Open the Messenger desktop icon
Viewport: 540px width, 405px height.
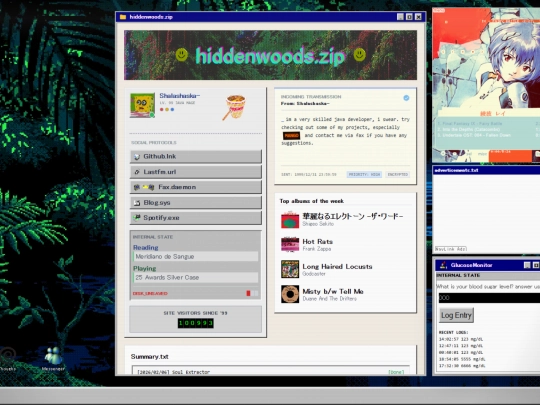[53, 359]
